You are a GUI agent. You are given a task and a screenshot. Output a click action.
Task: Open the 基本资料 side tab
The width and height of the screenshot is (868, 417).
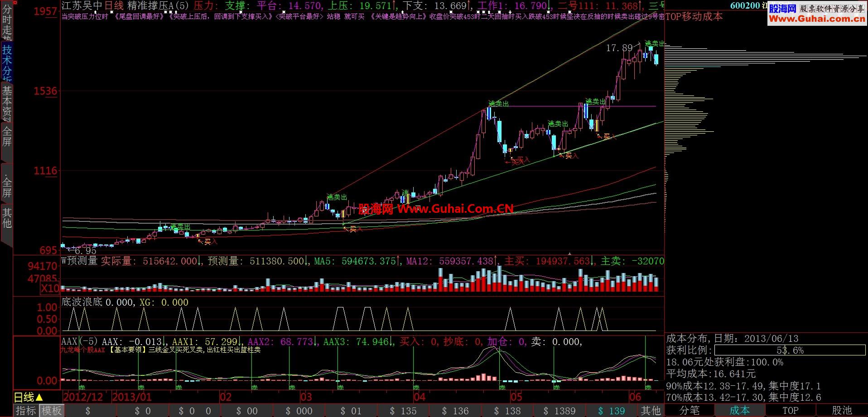pyautogui.click(x=7, y=102)
